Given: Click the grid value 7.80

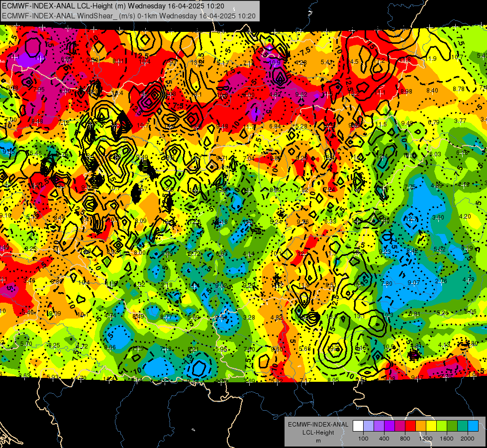Looking at the screenshot, I should [387, 284].
